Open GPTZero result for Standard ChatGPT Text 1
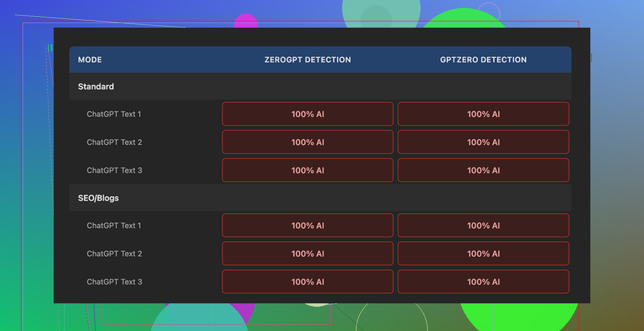The image size is (644, 331). pyautogui.click(x=483, y=114)
